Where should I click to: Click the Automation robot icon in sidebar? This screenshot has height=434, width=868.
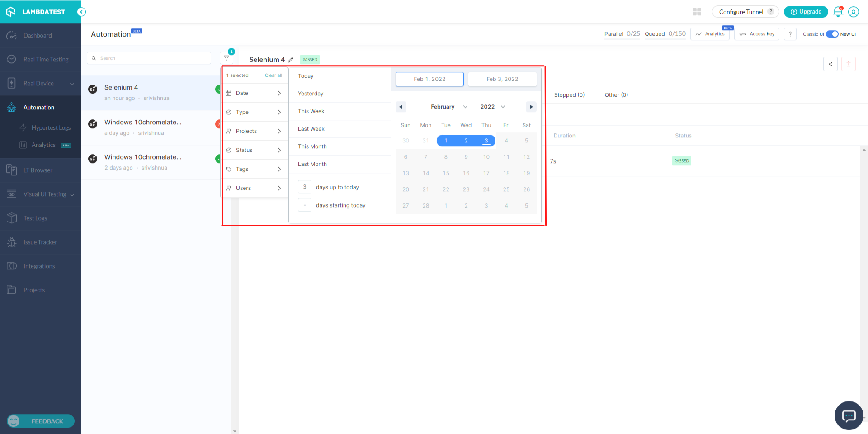point(12,107)
